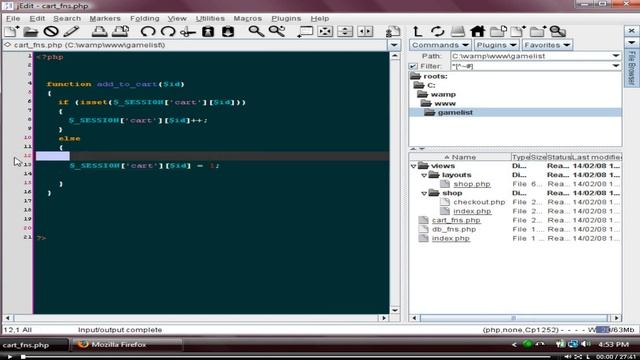Sort files by the Name column header

point(460,157)
